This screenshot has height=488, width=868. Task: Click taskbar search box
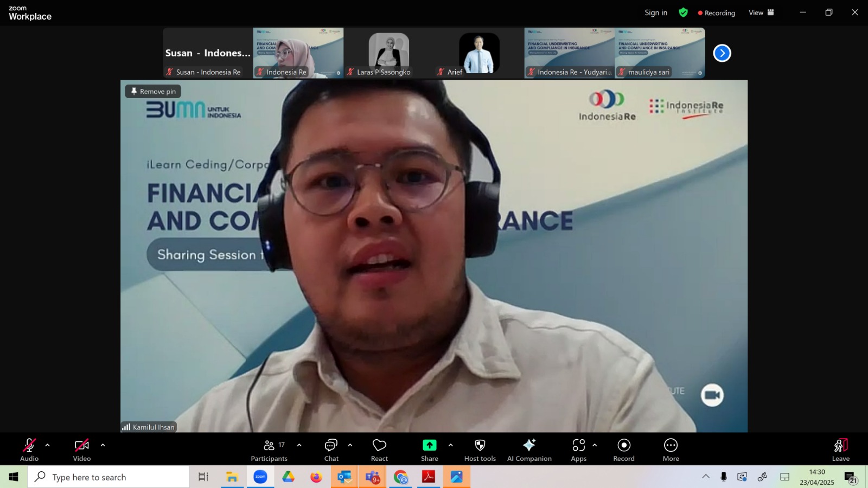pos(108,477)
